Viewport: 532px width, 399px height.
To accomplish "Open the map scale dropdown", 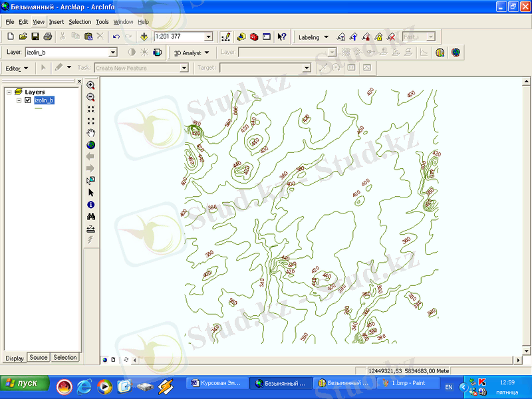I will click(x=208, y=37).
